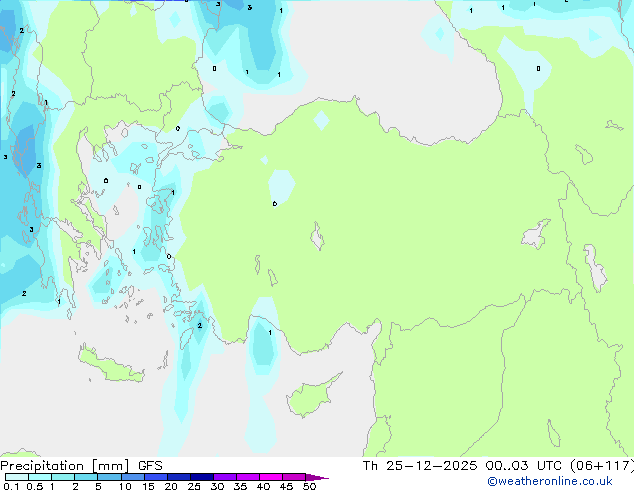Click the 'GFS' model label

pos(150,466)
